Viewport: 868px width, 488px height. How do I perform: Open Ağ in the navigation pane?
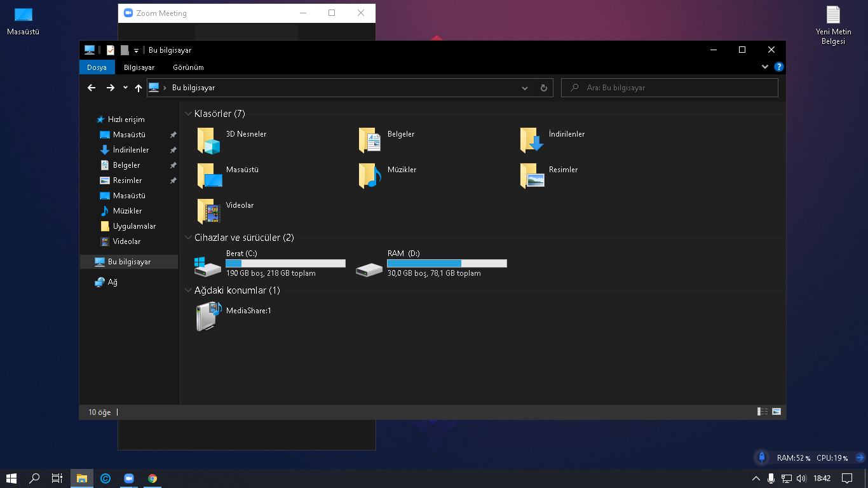pyautogui.click(x=106, y=282)
